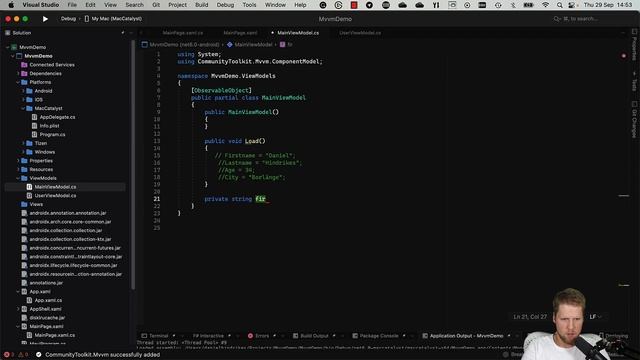
Task: Click the Solution panel header icon
Action: [7, 33]
